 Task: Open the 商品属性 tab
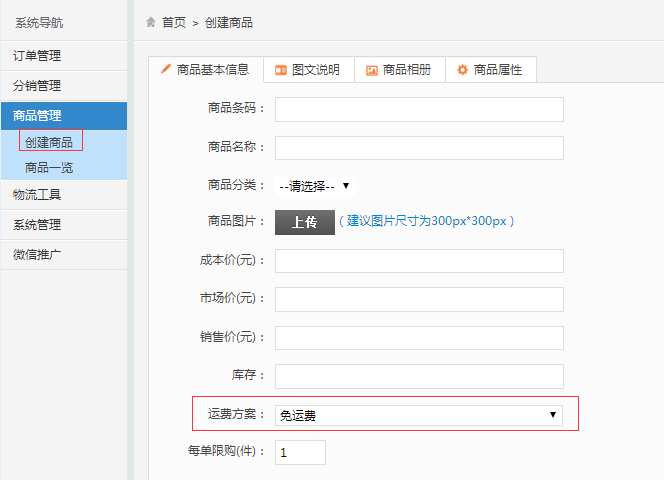(x=497, y=70)
